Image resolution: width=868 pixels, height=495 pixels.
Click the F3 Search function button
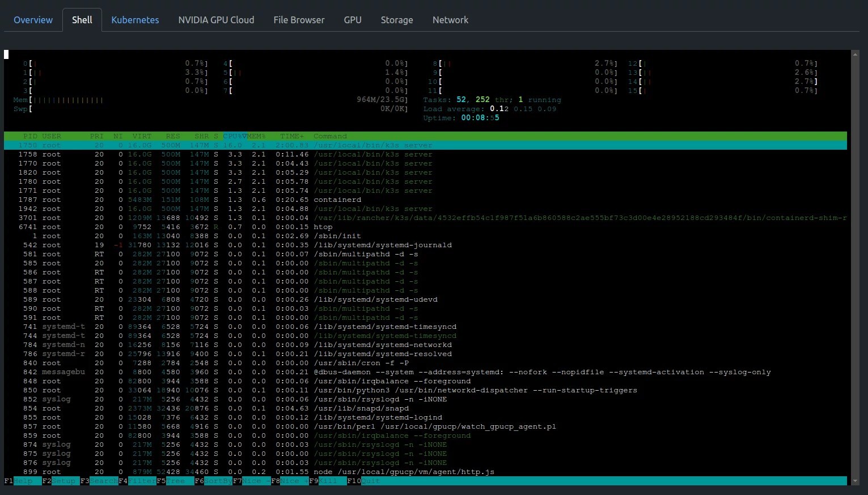(x=99, y=481)
